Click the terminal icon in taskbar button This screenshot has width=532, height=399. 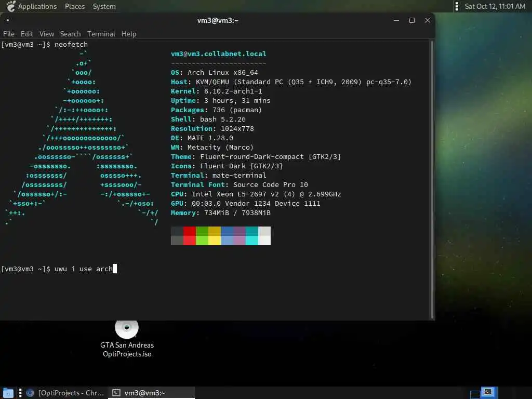(x=116, y=393)
